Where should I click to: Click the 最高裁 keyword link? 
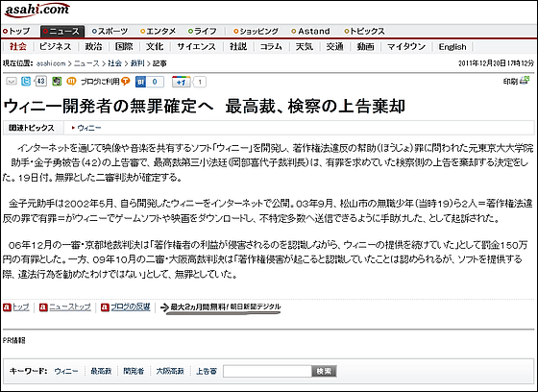point(101,371)
